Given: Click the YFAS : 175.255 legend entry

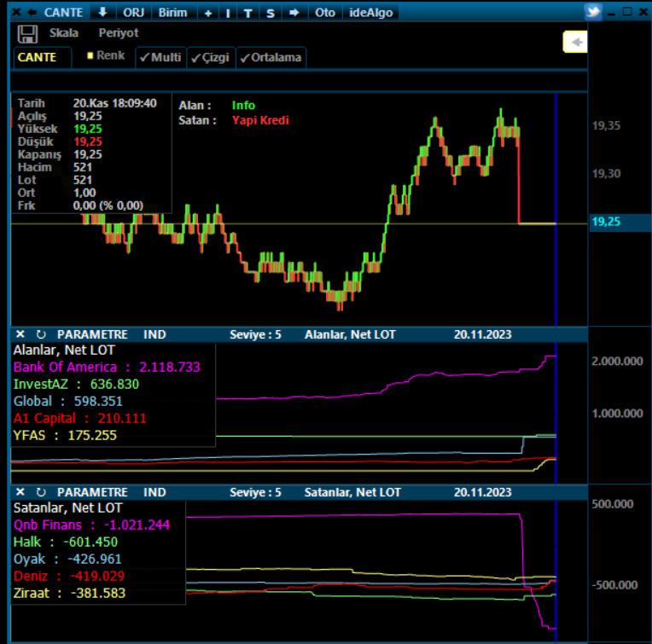Looking at the screenshot, I should [x=65, y=435].
